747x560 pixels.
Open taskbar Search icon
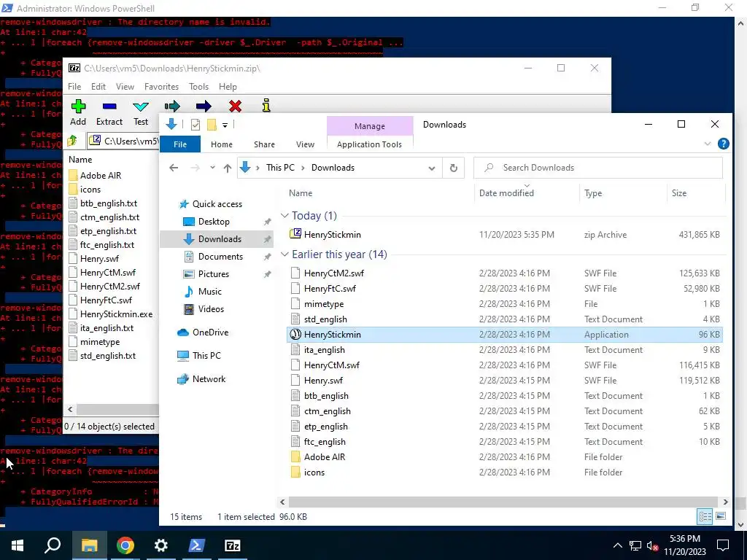[53, 545]
